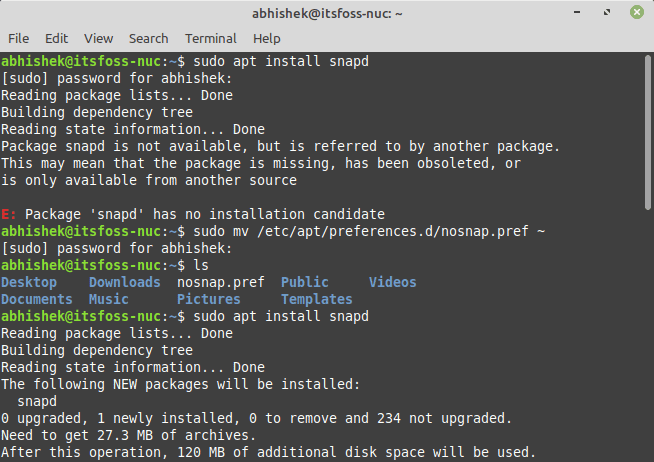Open the Help menu

click(267, 38)
